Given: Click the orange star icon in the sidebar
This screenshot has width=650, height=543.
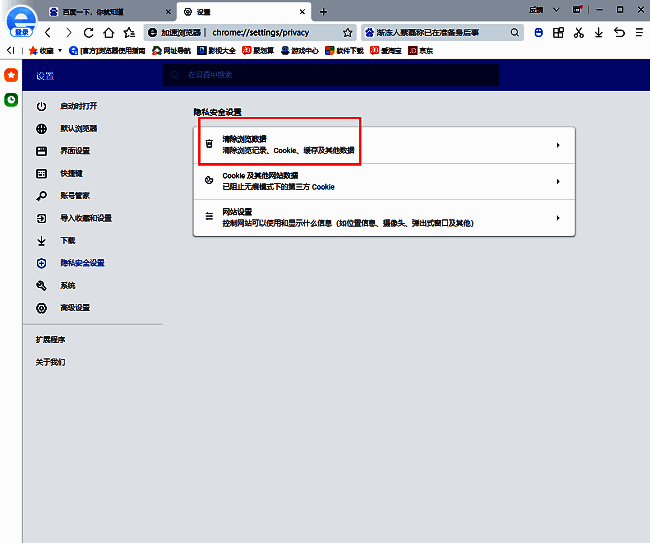Looking at the screenshot, I should coord(11,75).
